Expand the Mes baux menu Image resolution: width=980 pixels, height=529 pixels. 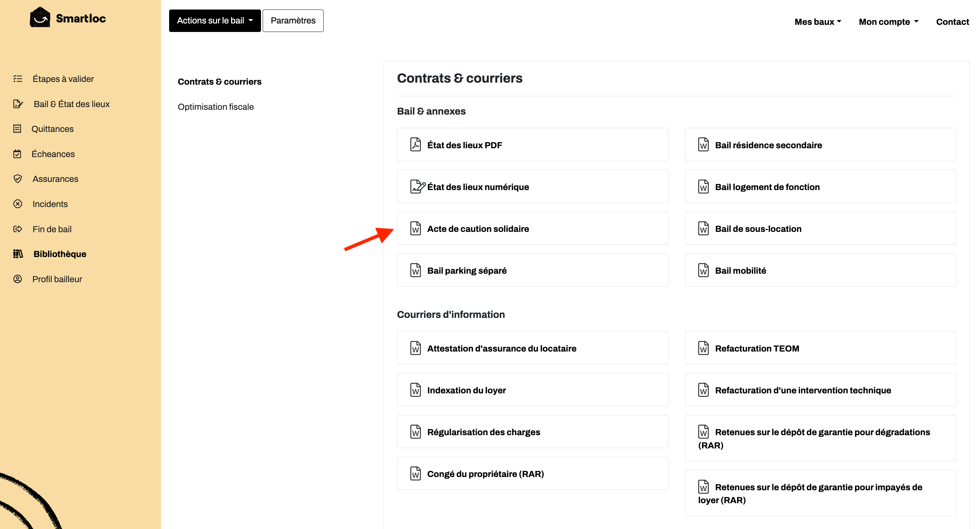[x=818, y=22]
